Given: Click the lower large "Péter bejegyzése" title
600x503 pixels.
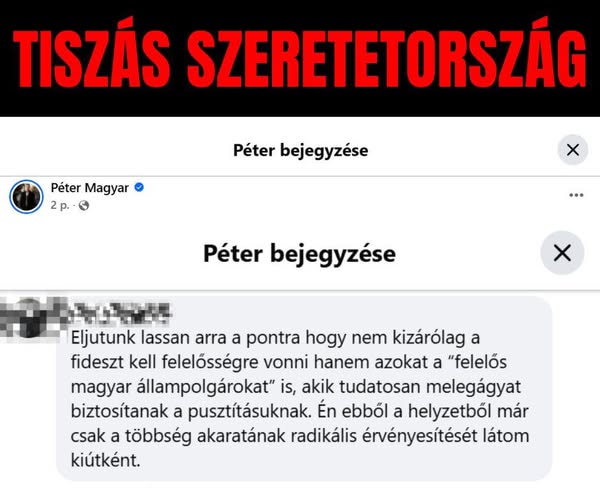Looking at the screenshot, I should coord(300,254).
